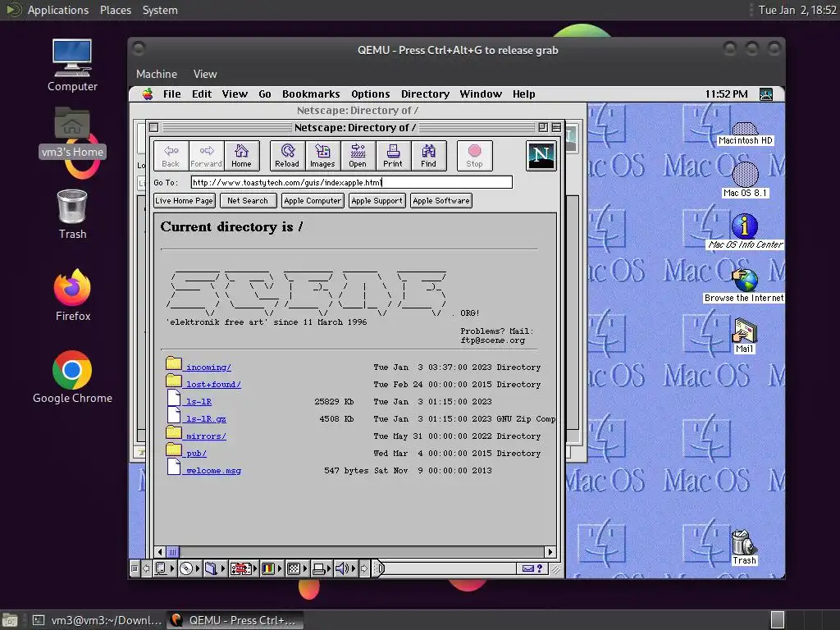840x630 pixels.
Task: Go to Home in Netscape toolbar
Action: (242, 156)
